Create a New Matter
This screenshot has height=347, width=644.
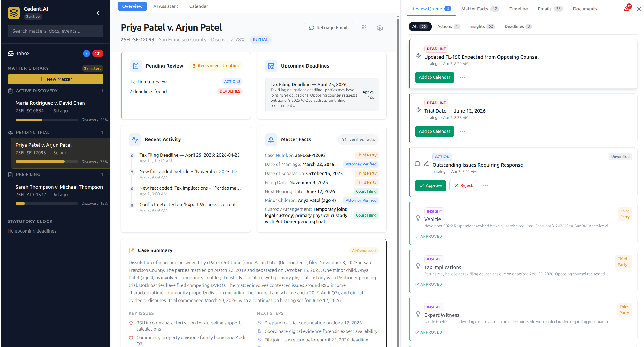[55, 79]
